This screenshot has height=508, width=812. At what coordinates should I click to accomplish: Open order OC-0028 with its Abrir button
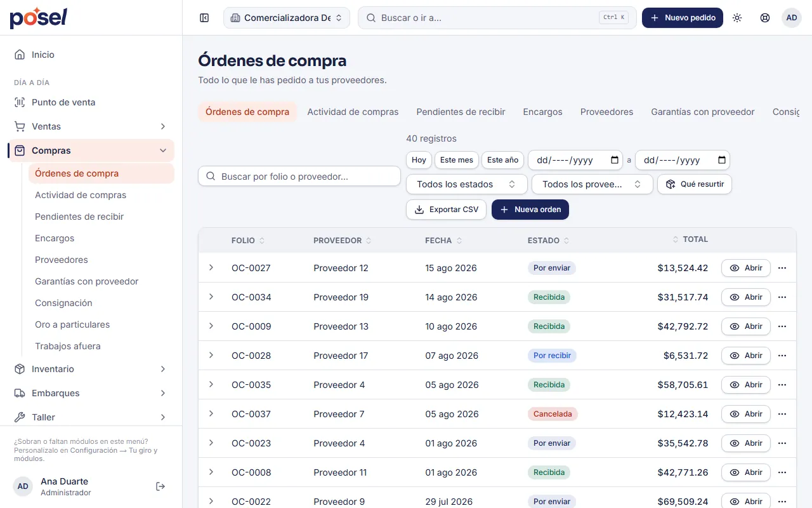point(746,356)
